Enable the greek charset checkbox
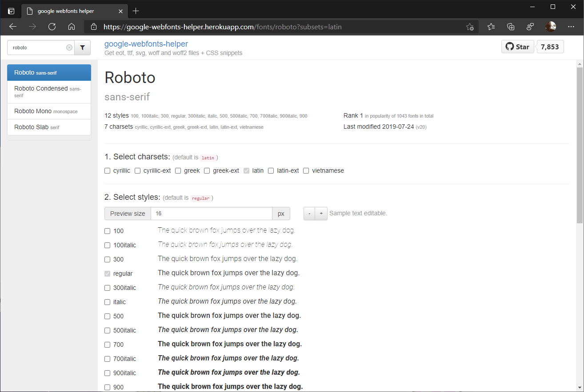Screen dimensions: 584x392 178,170
